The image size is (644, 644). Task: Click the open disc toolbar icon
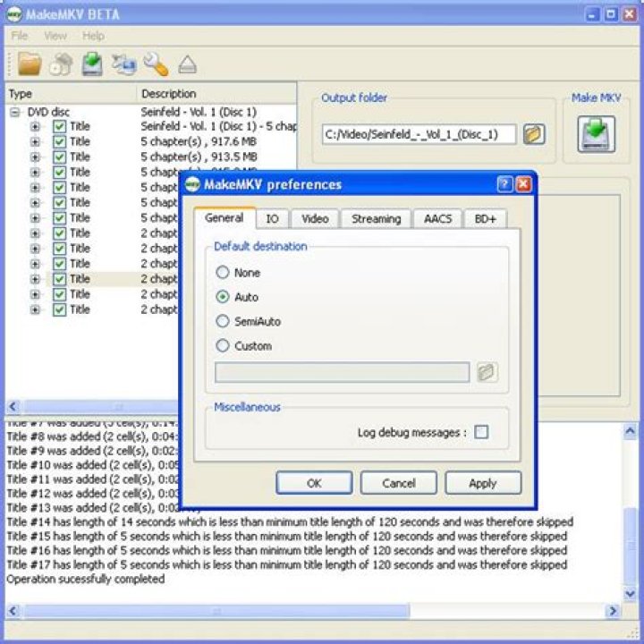pos(61,64)
